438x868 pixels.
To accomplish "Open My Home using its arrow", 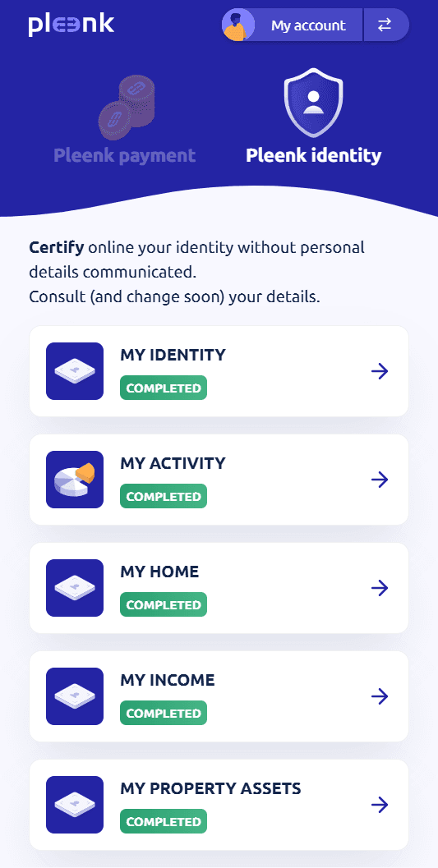I will click(380, 588).
